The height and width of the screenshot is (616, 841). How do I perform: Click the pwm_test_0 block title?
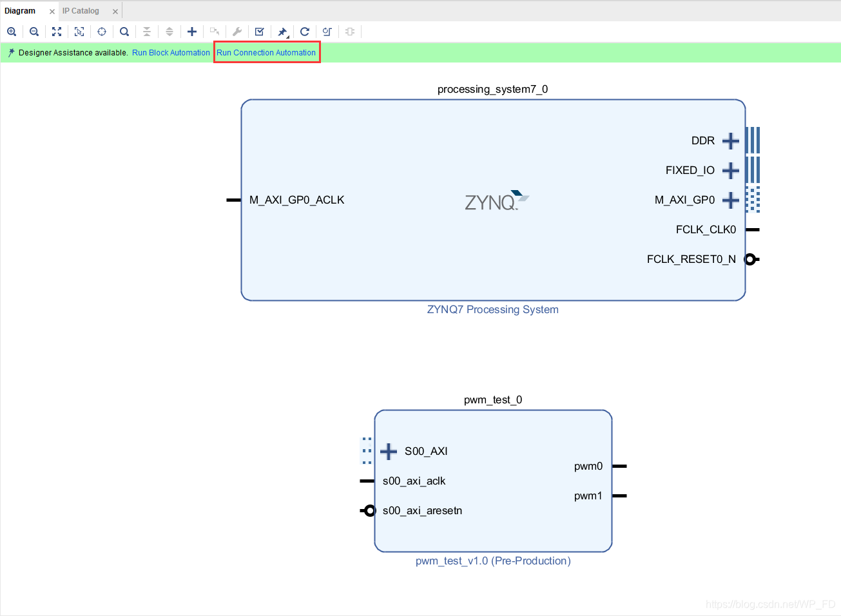[493, 399]
